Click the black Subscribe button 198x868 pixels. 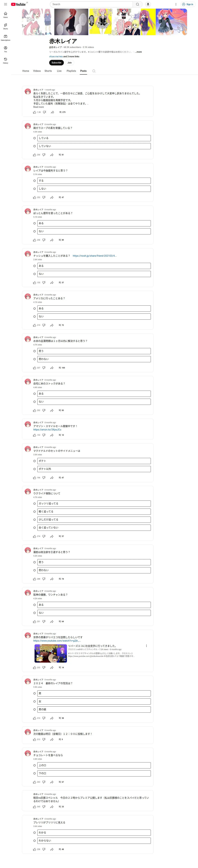point(57,63)
